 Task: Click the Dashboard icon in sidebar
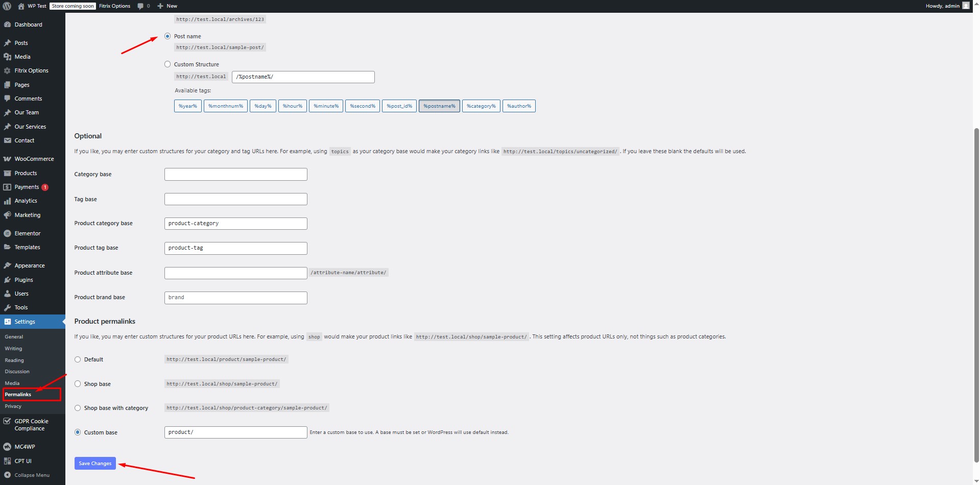(7, 25)
